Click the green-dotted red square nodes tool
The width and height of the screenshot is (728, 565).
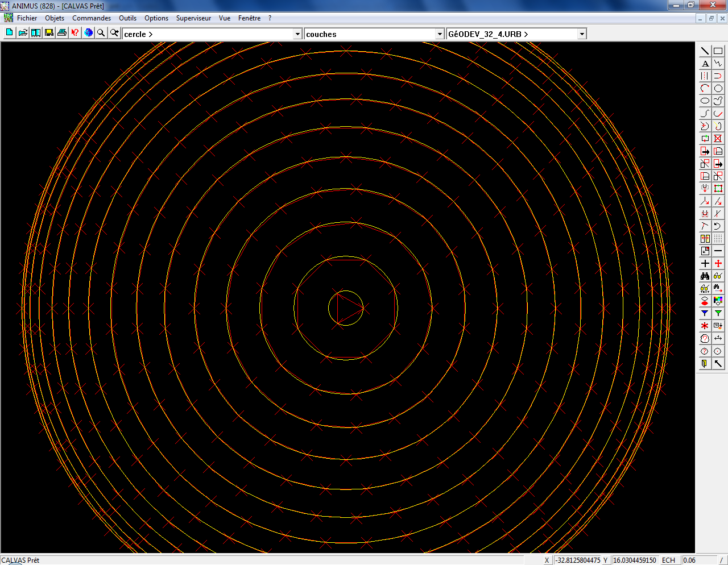[718, 189]
